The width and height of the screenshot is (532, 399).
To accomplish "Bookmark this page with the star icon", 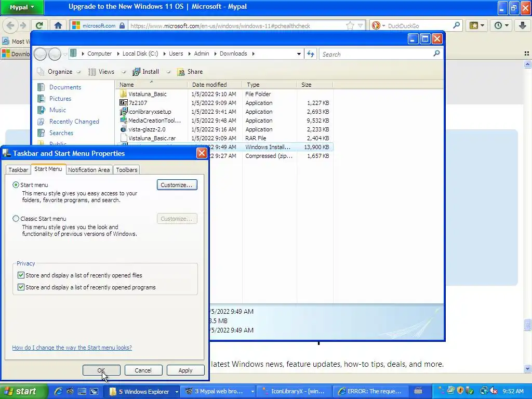I will (x=350, y=25).
